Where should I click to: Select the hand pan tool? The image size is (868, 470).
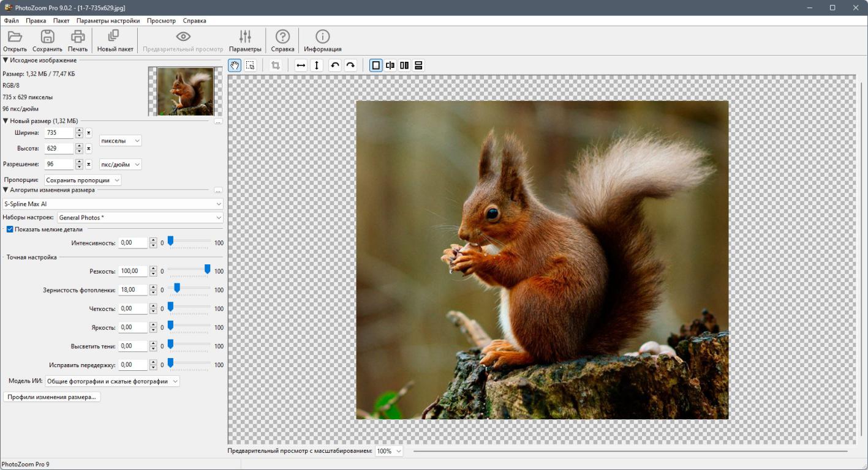pyautogui.click(x=235, y=65)
